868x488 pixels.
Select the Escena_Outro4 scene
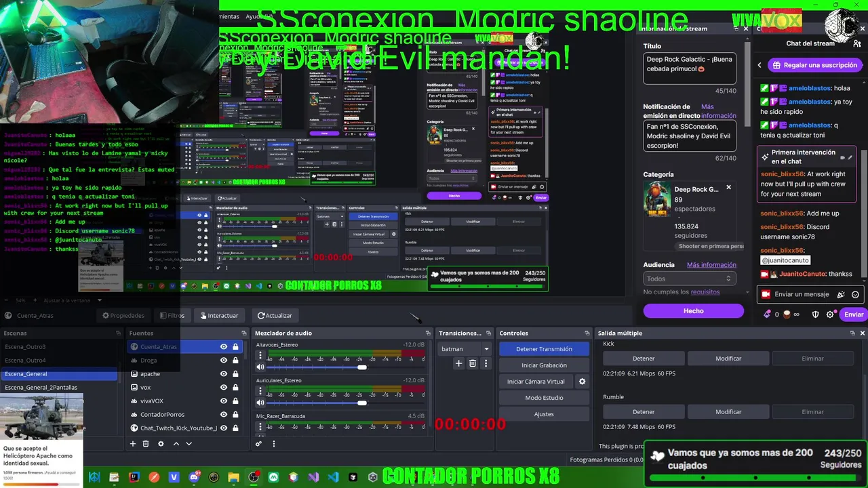(59, 360)
